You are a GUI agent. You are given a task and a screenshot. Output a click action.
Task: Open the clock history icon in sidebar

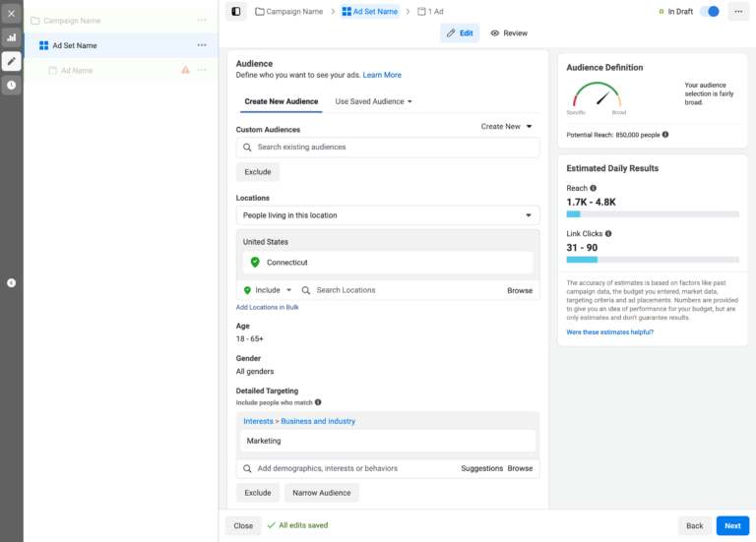[11, 85]
